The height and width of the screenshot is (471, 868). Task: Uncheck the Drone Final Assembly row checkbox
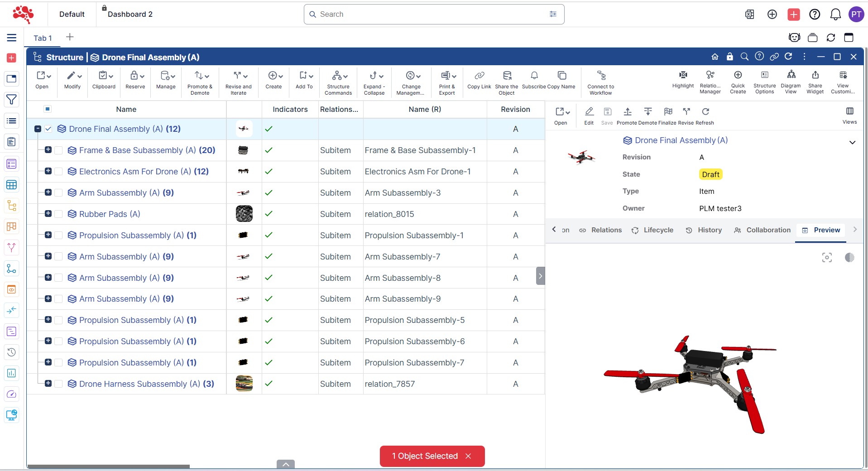[48, 129]
